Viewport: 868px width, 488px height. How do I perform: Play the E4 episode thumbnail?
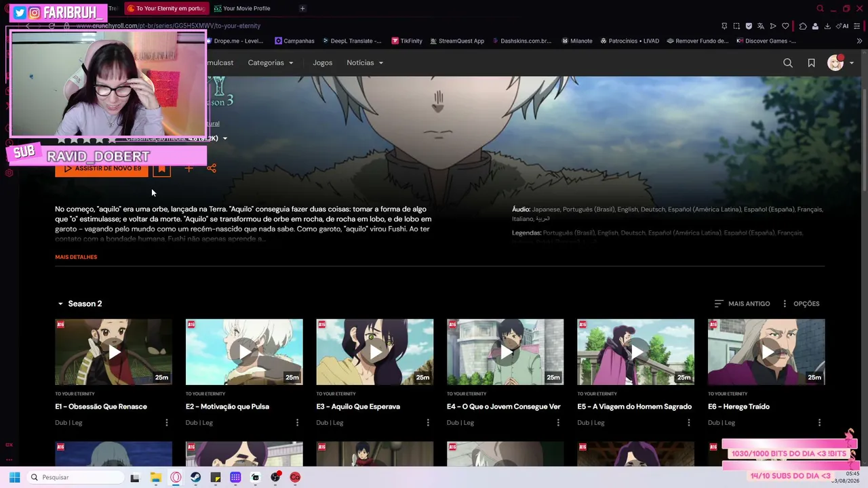505,352
